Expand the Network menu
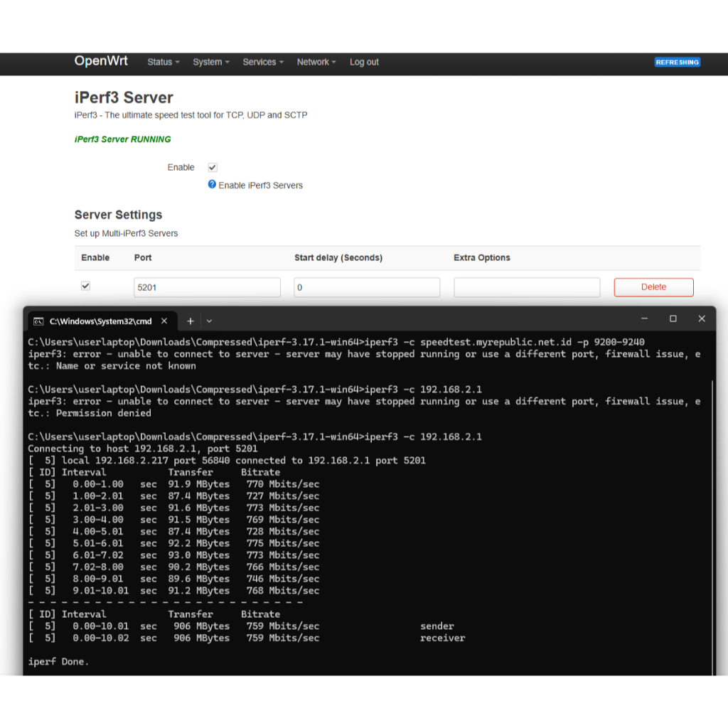728x728 pixels. [x=316, y=63]
